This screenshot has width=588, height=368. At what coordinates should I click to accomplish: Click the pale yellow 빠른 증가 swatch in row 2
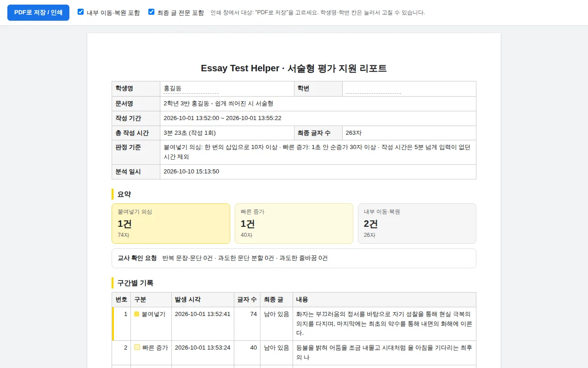[x=137, y=347]
